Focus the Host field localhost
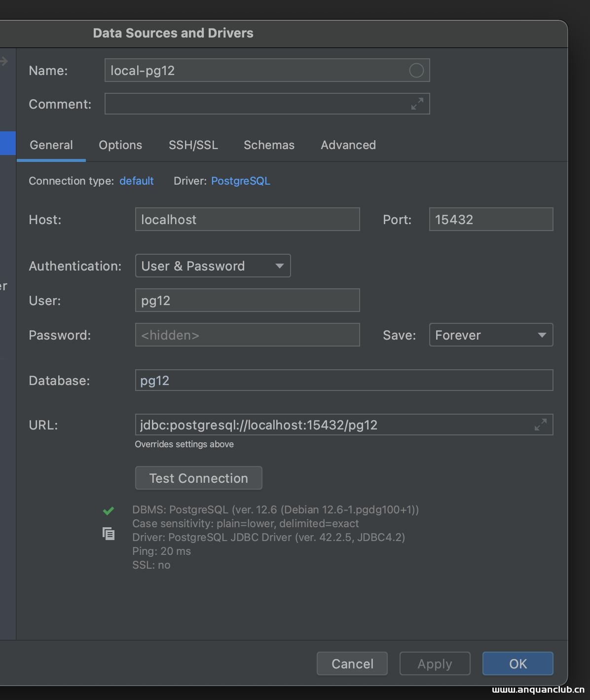 tap(248, 219)
